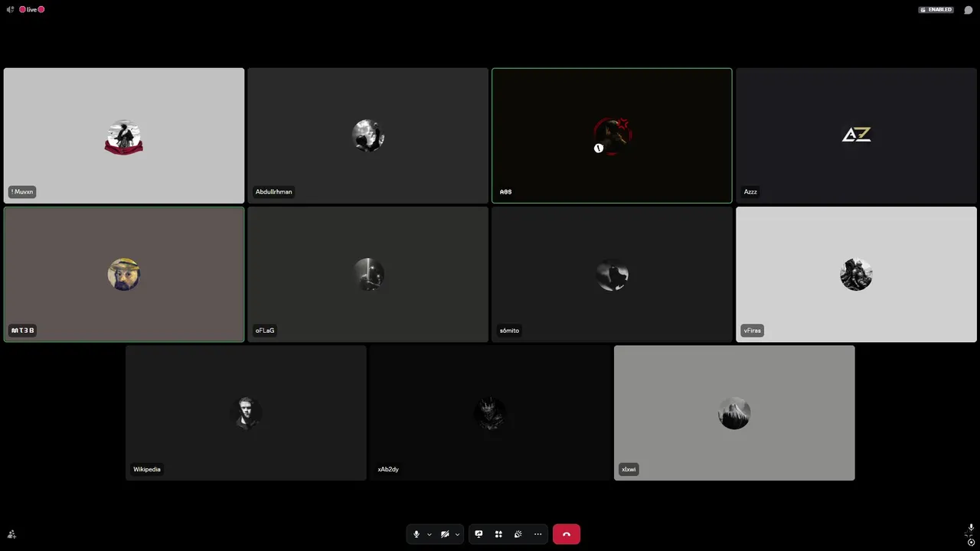This screenshot has height=551, width=980.
Task: Click Wikipedia's avatar
Action: click(246, 413)
